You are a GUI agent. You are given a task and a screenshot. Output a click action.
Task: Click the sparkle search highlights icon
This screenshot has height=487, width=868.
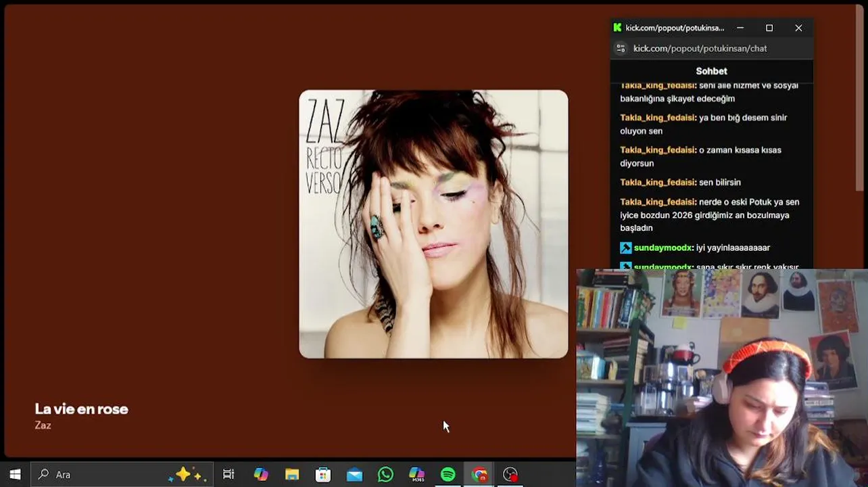click(x=187, y=474)
